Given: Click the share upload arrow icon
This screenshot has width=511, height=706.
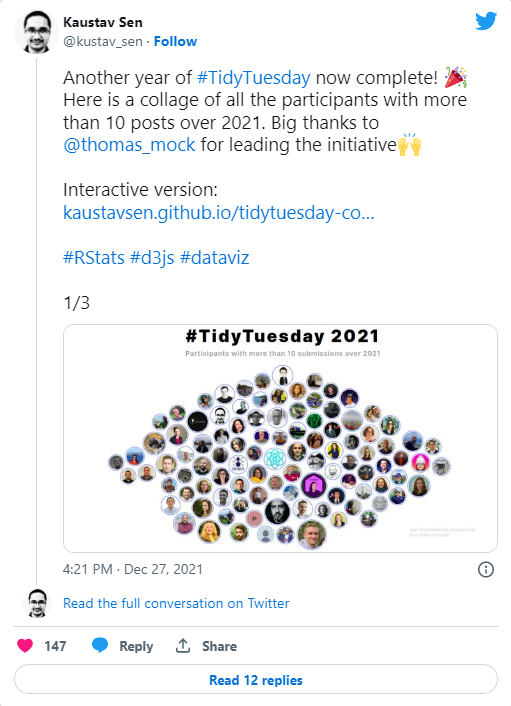Looking at the screenshot, I should (183, 646).
